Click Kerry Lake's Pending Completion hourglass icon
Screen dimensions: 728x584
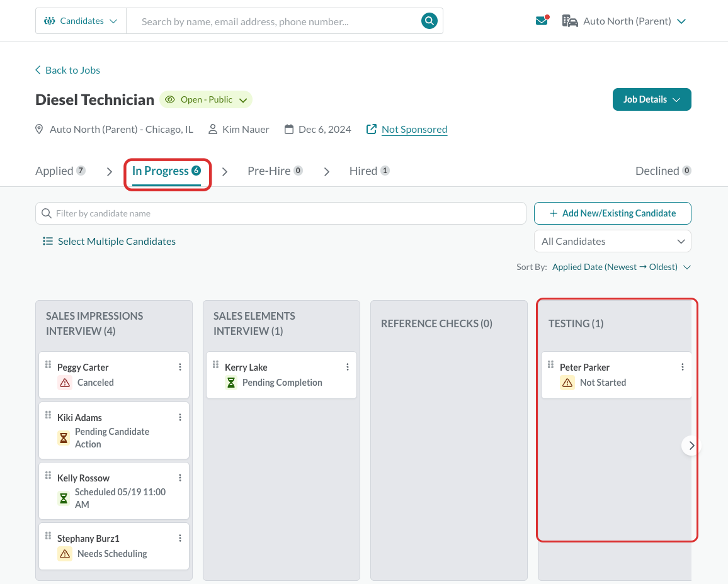[x=231, y=383]
